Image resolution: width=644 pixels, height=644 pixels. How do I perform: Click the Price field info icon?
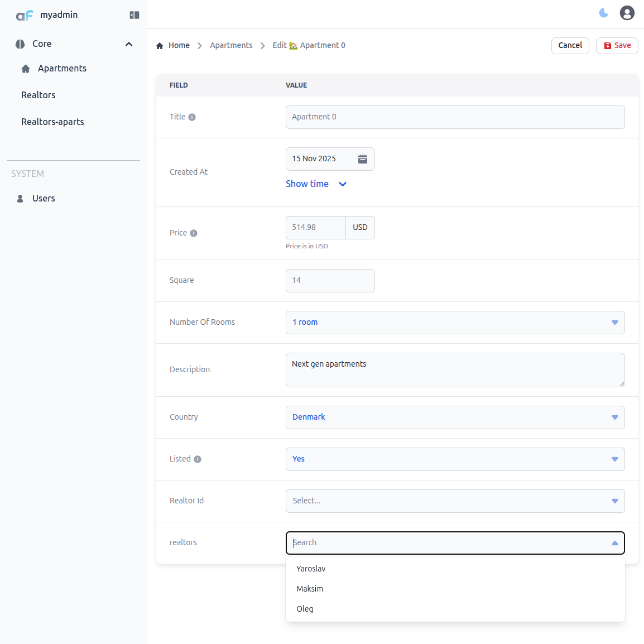pyautogui.click(x=194, y=233)
